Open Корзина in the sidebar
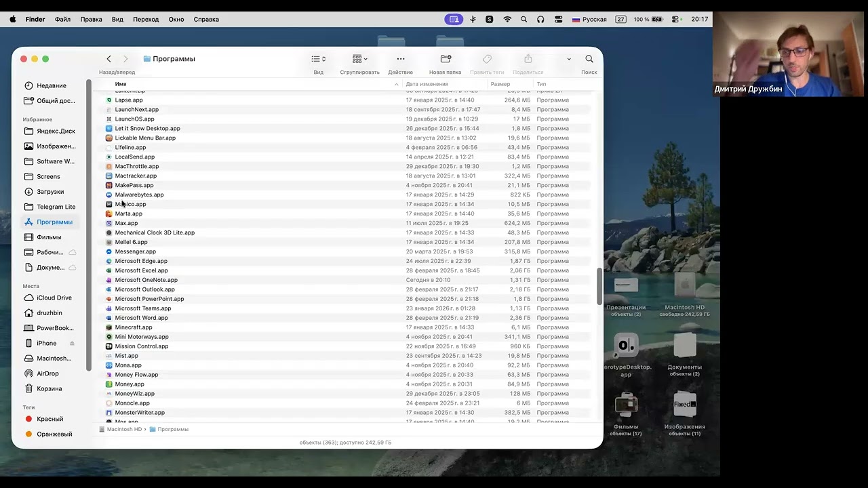Image resolution: width=868 pixels, height=488 pixels. [x=52, y=389]
